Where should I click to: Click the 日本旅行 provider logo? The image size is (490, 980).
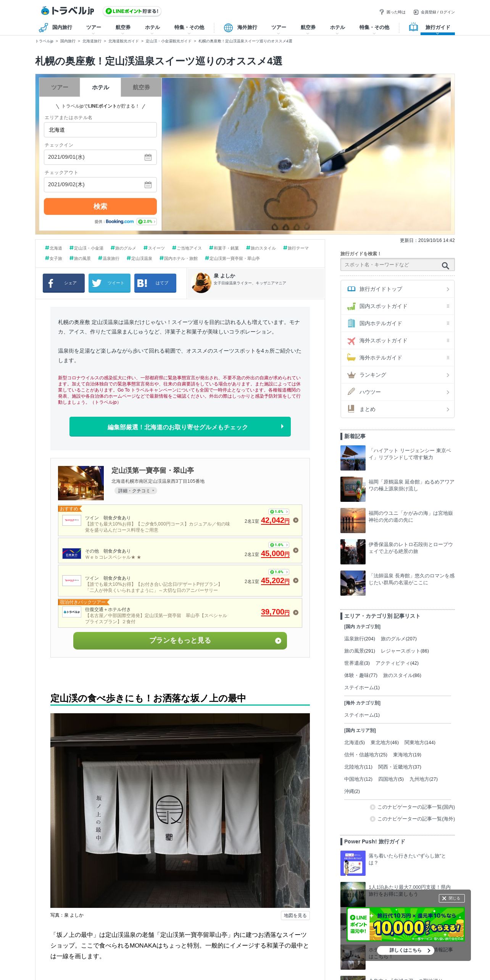pos(72,554)
